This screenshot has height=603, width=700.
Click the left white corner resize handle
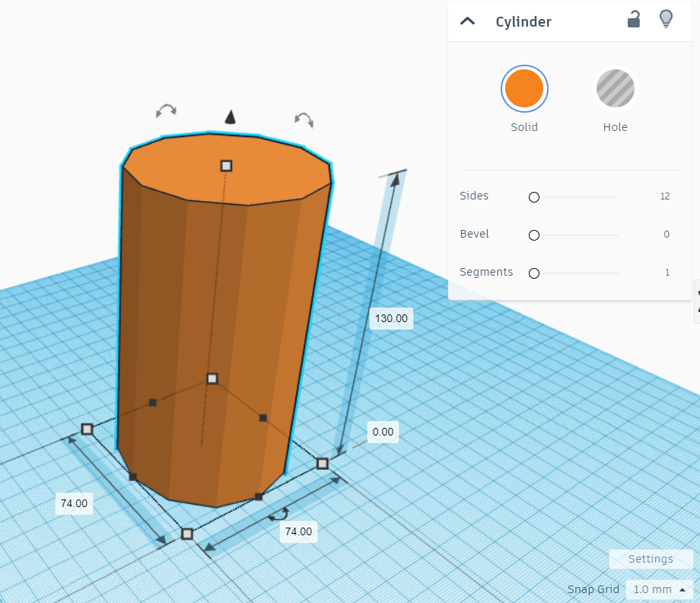pos(87,429)
